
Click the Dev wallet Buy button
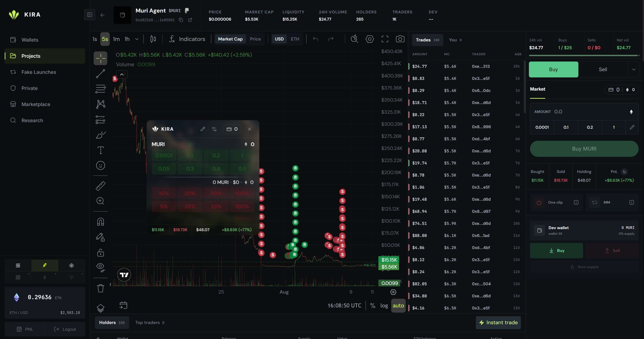point(556,251)
